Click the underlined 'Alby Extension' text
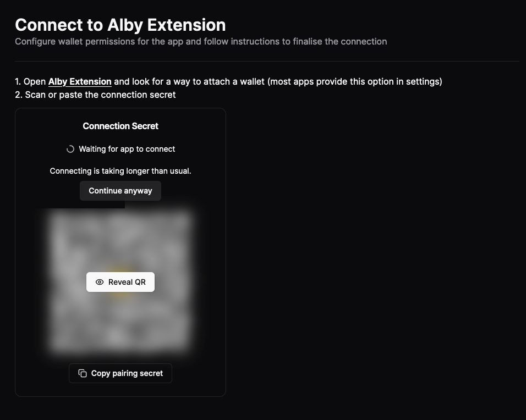 [79, 81]
